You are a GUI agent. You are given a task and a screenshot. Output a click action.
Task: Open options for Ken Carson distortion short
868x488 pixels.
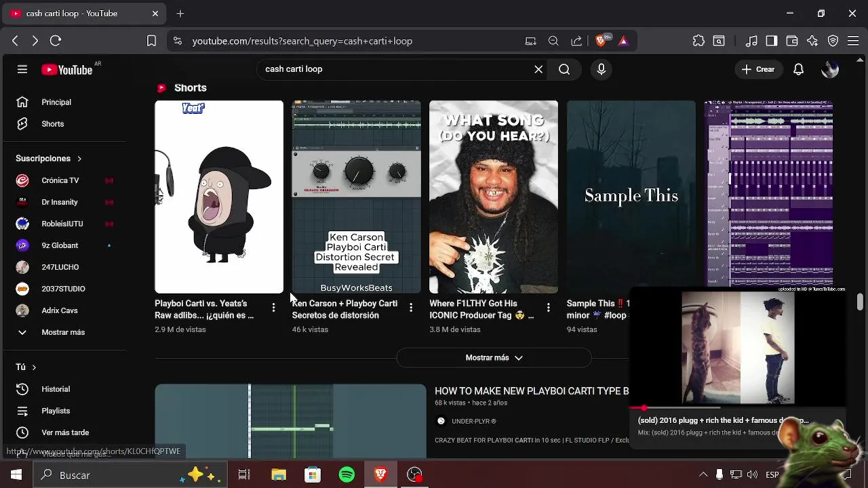411,308
